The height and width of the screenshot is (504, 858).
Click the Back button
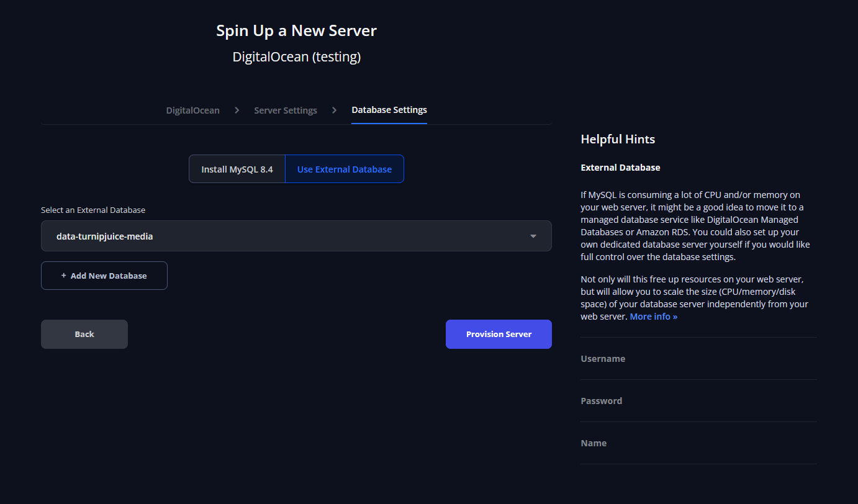point(84,334)
